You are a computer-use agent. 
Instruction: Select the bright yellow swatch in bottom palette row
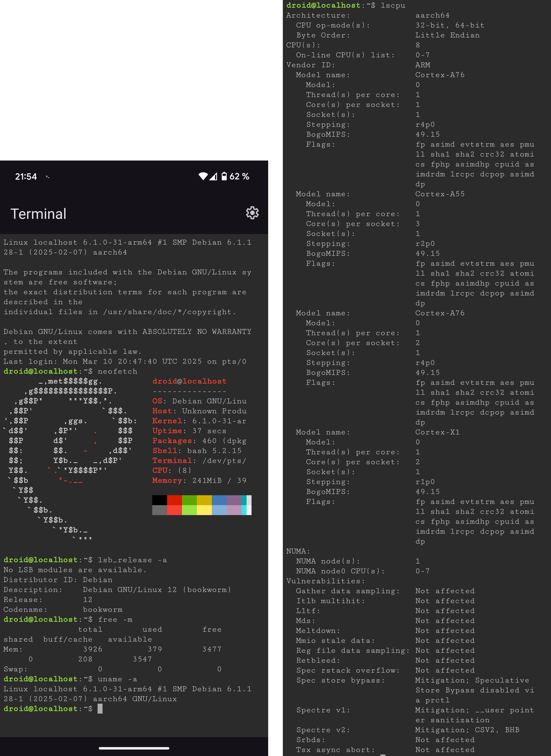[204, 510]
